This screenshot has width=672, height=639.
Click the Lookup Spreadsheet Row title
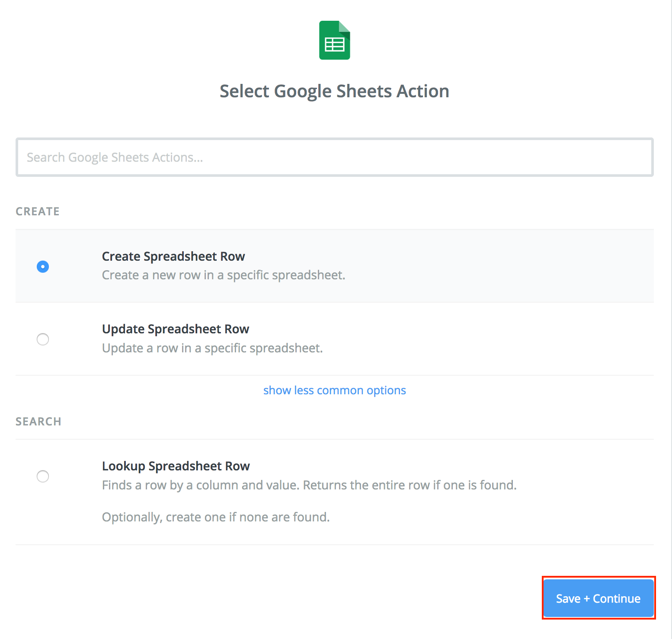click(176, 466)
